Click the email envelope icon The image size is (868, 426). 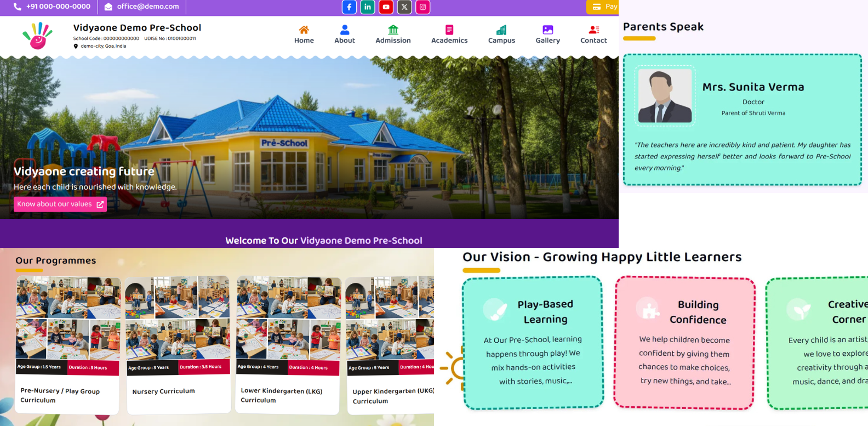pyautogui.click(x=108, y=7)
